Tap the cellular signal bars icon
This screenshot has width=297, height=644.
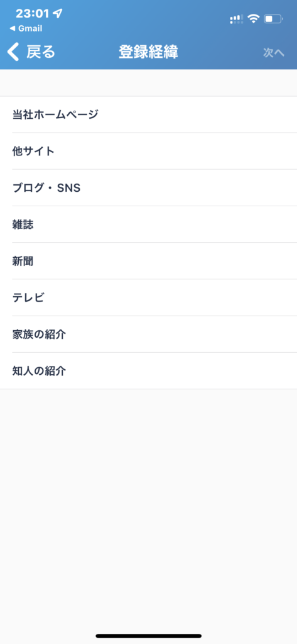click(x=236, y=18)
